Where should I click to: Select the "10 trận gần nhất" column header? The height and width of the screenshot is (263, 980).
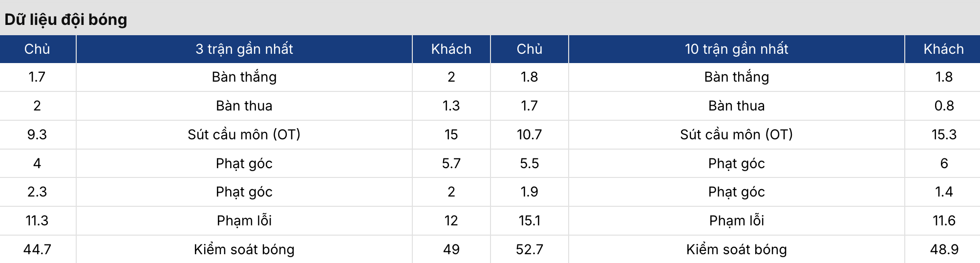tap(736, 49)
